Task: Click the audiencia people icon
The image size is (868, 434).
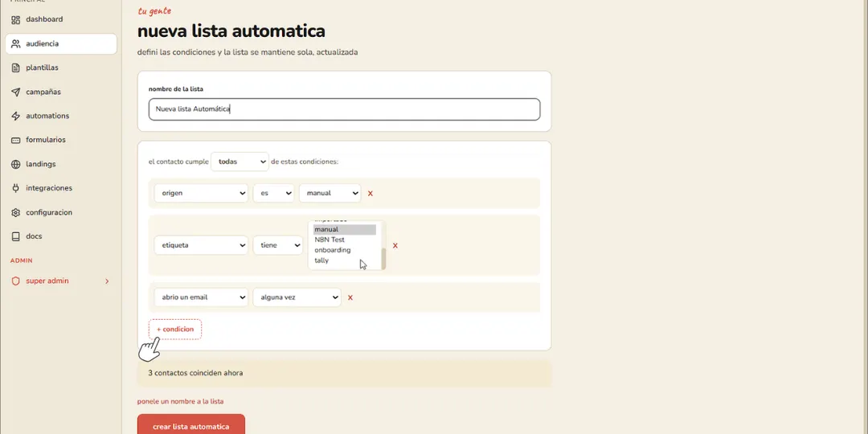Action: tap(15, 43)
